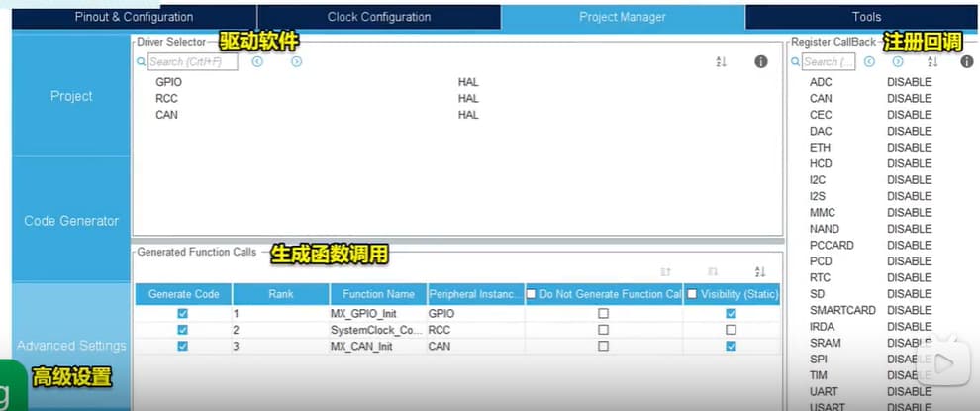980x411 pixels.
Task: Open the Code Generator section
Action: pos(71,221)
